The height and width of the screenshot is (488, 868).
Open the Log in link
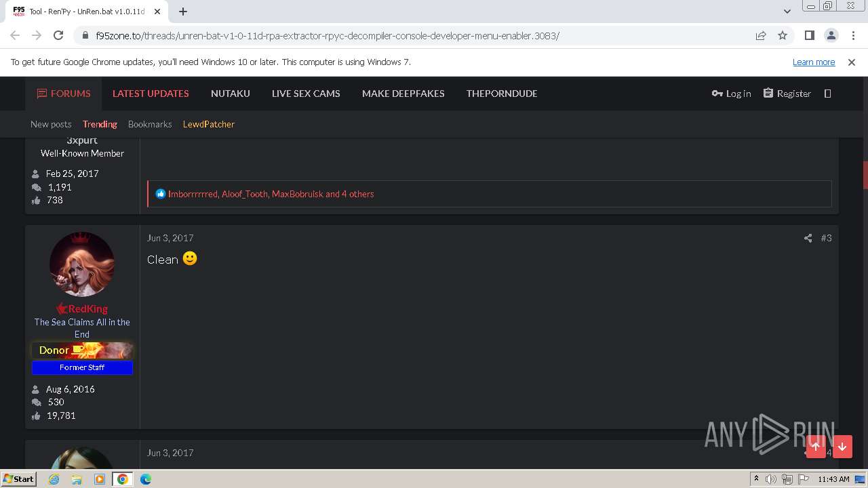(731, 94)
